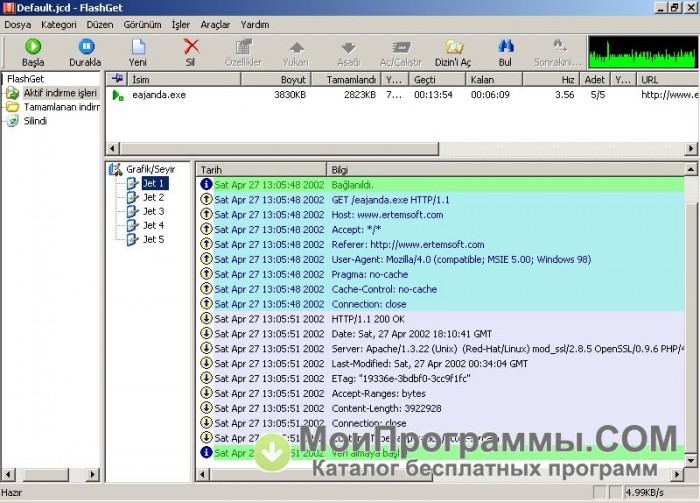Sort by the Hız column header
The width and height of the screenshot is (700, 503).
[x=551, y=79]
